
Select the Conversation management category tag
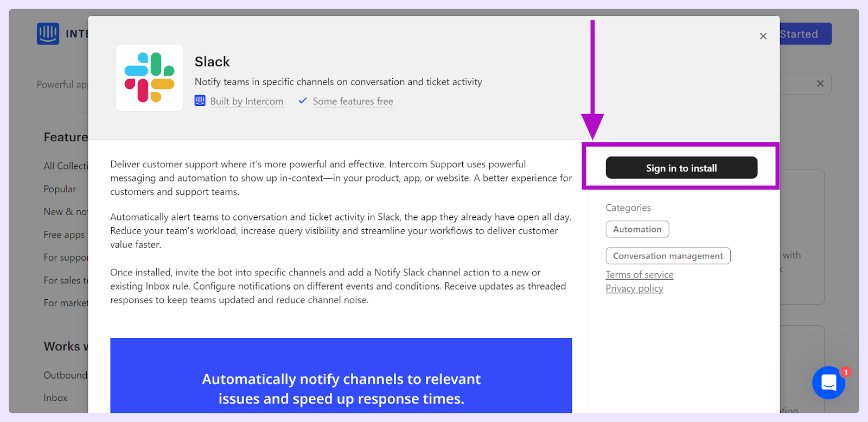[668, 256]
